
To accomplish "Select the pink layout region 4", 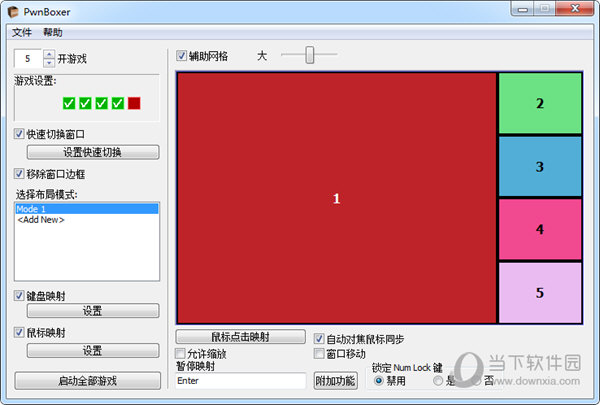I will point(540,229).
